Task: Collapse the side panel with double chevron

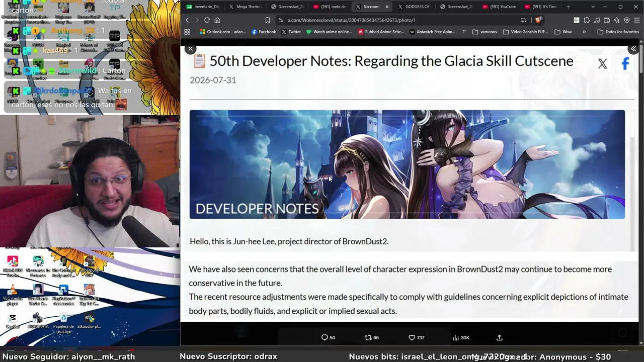Action: coord(633,49)
